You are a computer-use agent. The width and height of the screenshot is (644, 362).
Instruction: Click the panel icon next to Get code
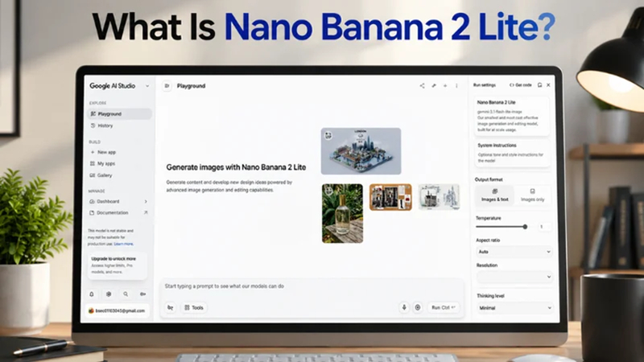coord(539,85)
